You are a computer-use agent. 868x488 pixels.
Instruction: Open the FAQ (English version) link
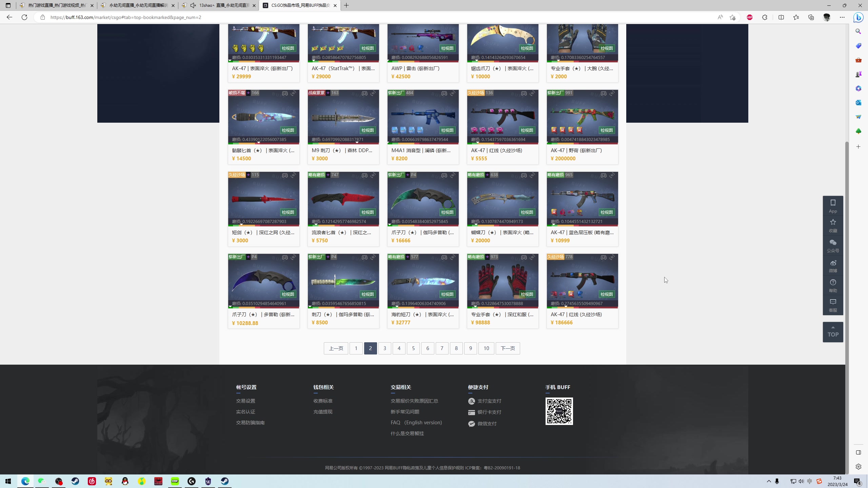click(416, 423)
